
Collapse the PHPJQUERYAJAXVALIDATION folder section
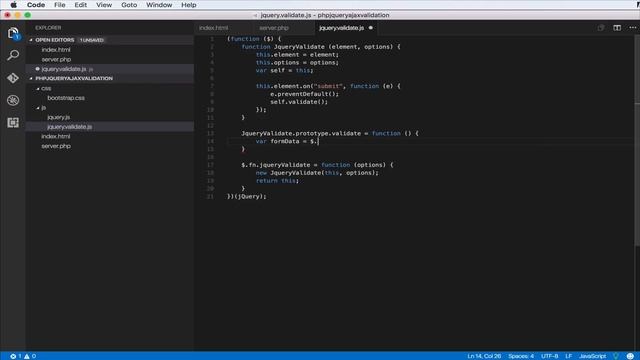click(x=31, y=78)
